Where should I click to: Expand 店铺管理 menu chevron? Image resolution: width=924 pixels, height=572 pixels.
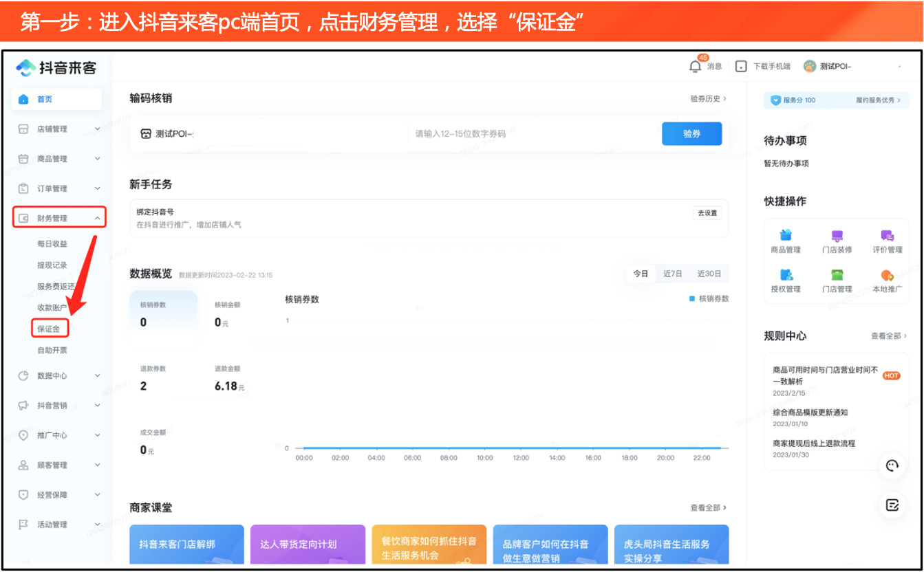coord(97,129)
